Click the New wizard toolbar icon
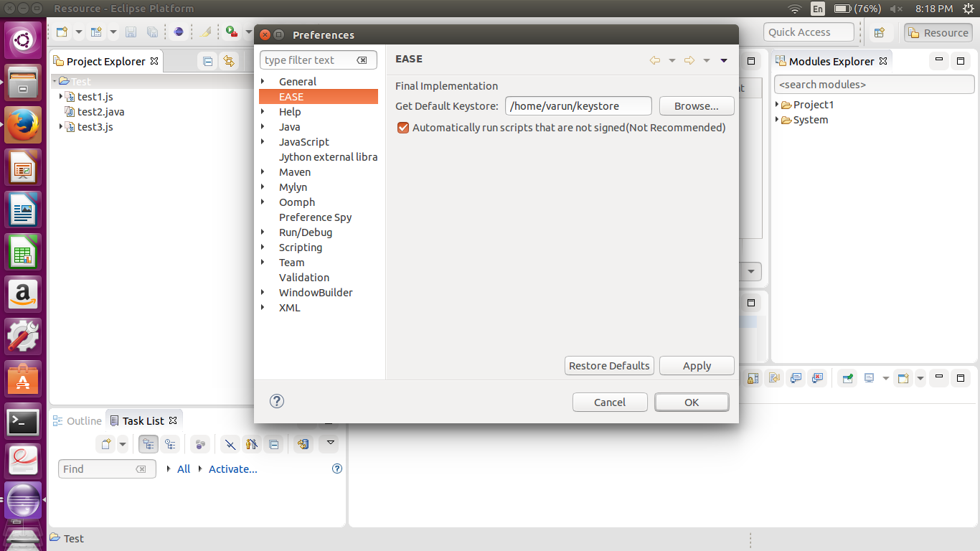Image resolution: width=980 pixels, height=551 pixels. 62,32
